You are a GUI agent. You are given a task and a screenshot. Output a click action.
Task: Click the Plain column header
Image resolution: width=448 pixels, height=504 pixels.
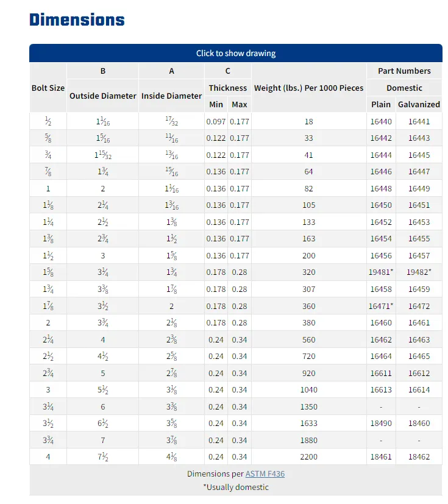[381, 104]
